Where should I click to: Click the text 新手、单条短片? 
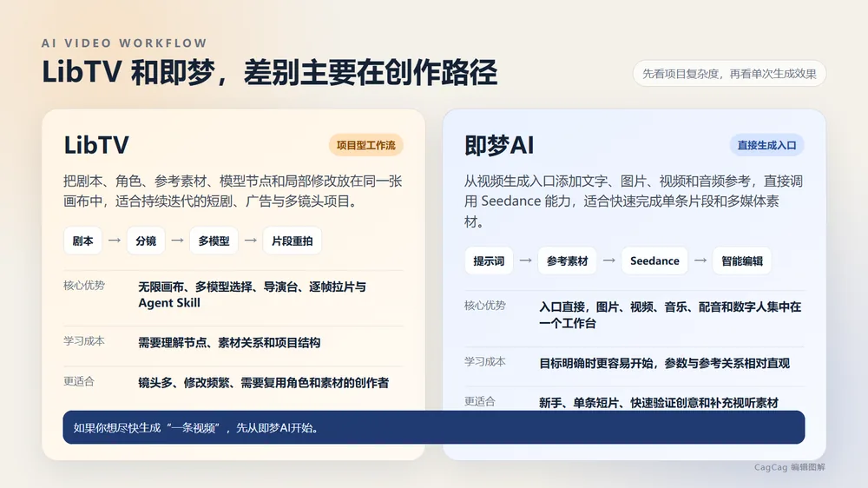pos(659,403)
